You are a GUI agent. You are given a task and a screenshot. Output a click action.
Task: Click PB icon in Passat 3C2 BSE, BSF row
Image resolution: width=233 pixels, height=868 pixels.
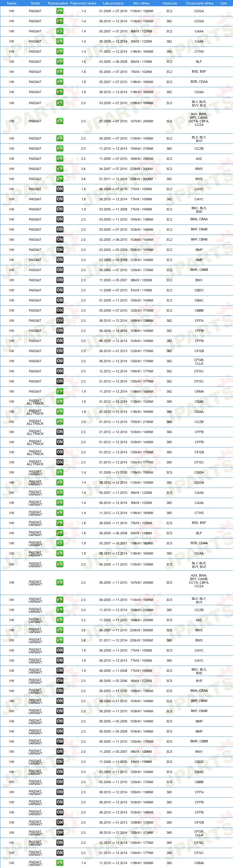click(60, 72)
